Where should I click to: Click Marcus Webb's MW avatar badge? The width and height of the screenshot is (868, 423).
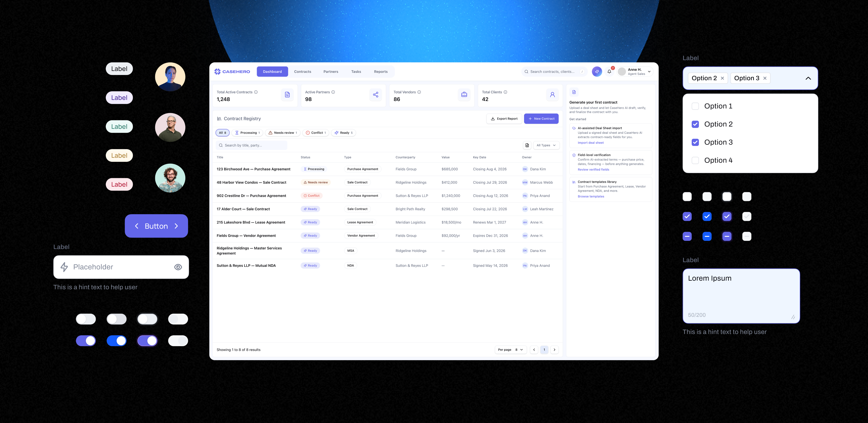tap(525, 183)
